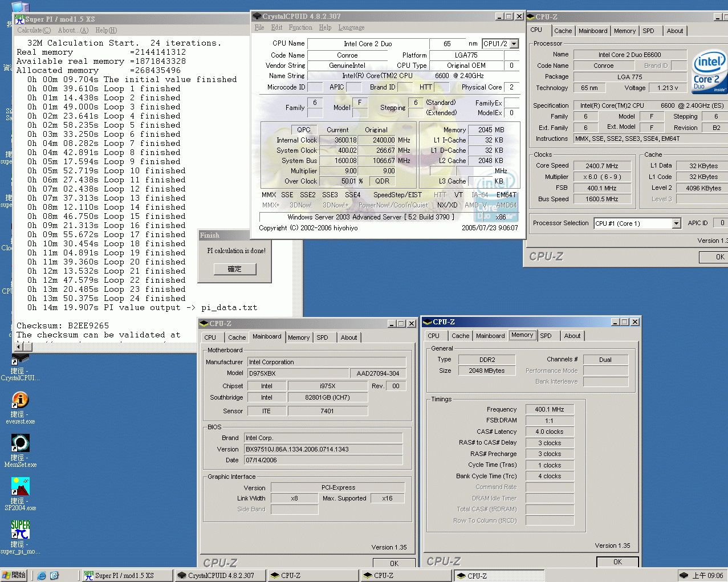The image size is (728, 582).
Task: Click the Channels # Dual field
Action: click(x=605, y=360)
